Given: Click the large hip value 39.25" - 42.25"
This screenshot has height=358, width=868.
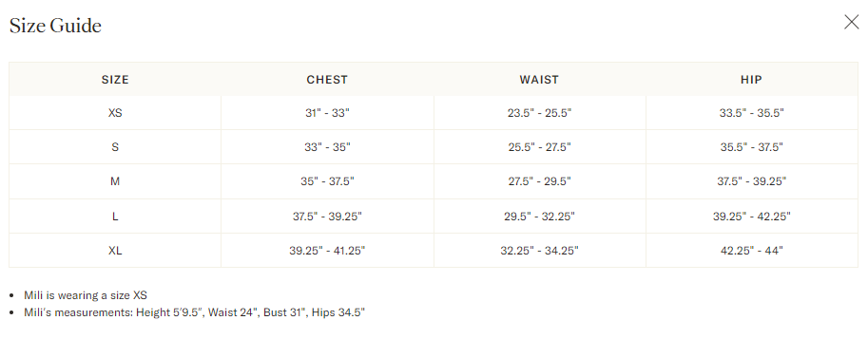Looking at the screenshot, I should 751,217.
